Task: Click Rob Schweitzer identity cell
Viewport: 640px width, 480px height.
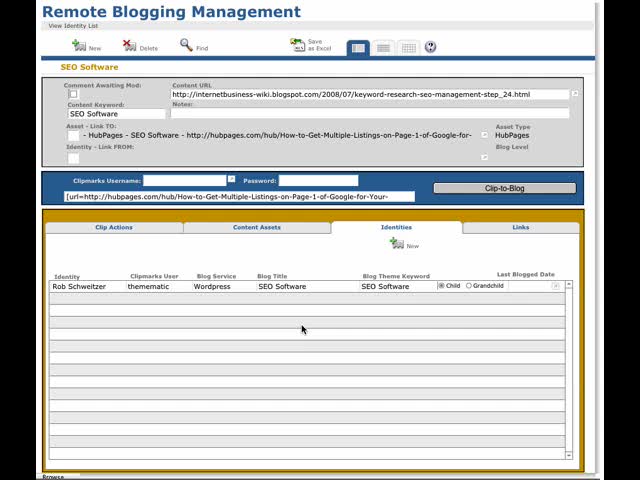Action: [x=88, y=287]
